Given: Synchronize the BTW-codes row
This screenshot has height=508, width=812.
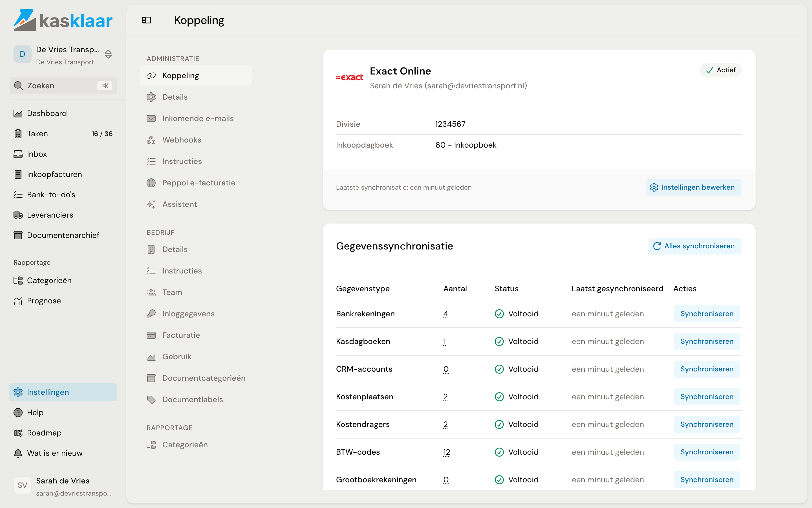Looking at the screenshot, I should coord(707,452).
